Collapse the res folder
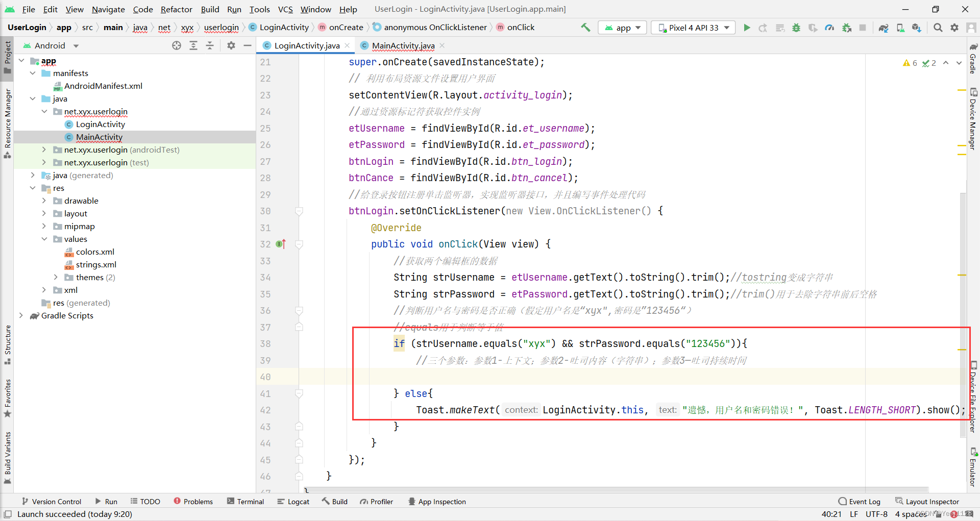This screenshot has height=521, width=980. [33, 188]
